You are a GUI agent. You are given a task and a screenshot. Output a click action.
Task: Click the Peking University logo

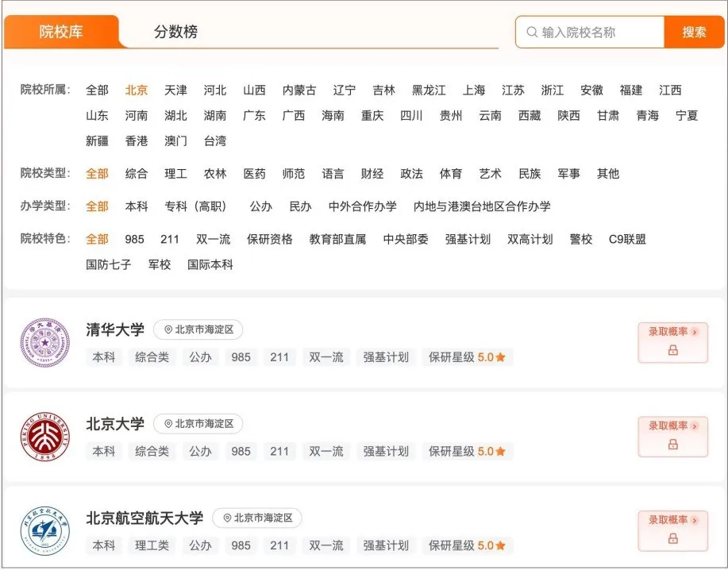tap(45, 437)
